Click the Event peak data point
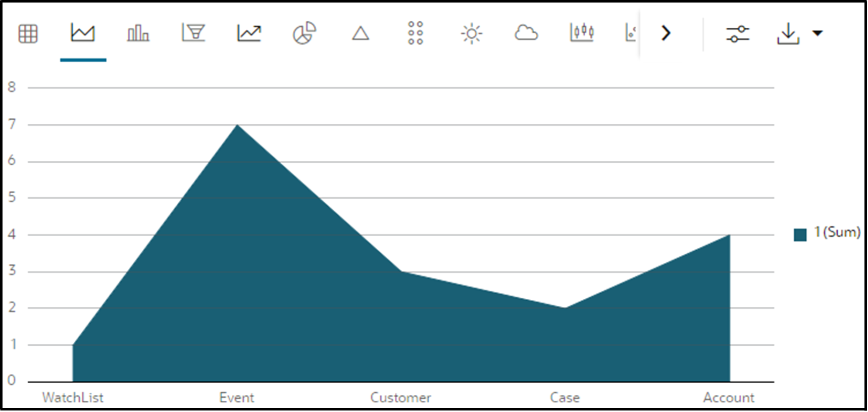 237,125
